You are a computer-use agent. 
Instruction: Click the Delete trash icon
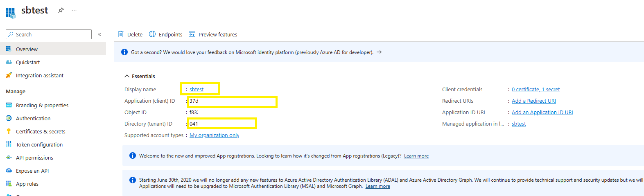click(121, 34)
